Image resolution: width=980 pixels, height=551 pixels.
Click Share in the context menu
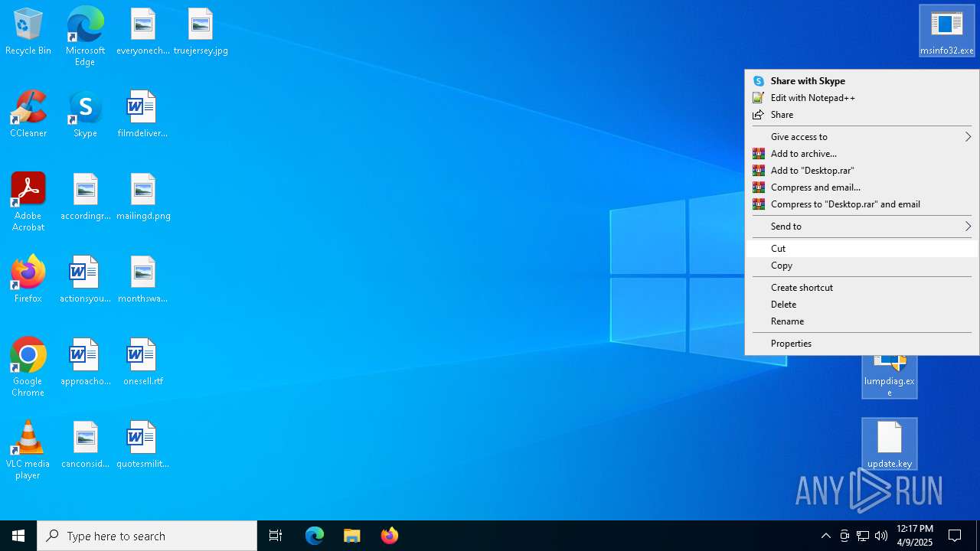point(861,115)
